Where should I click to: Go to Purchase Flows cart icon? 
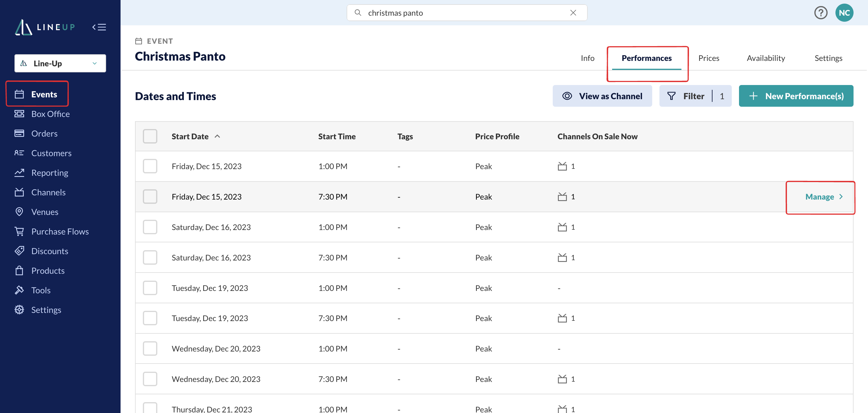(x=19, y=231)
